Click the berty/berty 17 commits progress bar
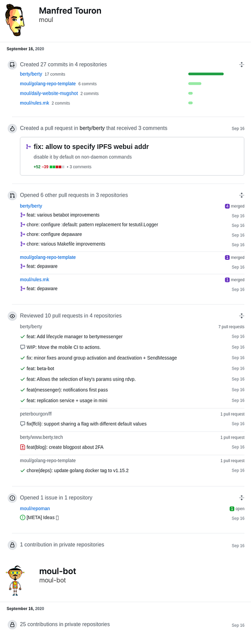 tap(206, 74)
